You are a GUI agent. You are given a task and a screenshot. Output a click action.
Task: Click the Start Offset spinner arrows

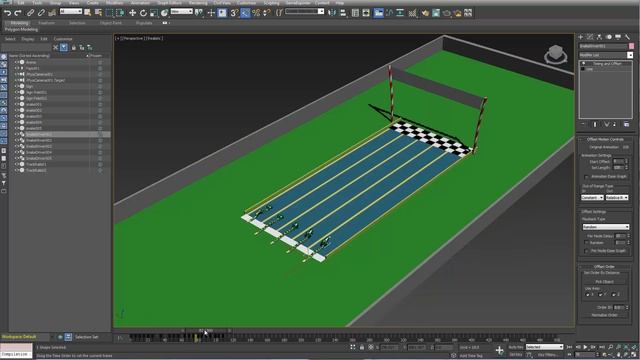627,162
